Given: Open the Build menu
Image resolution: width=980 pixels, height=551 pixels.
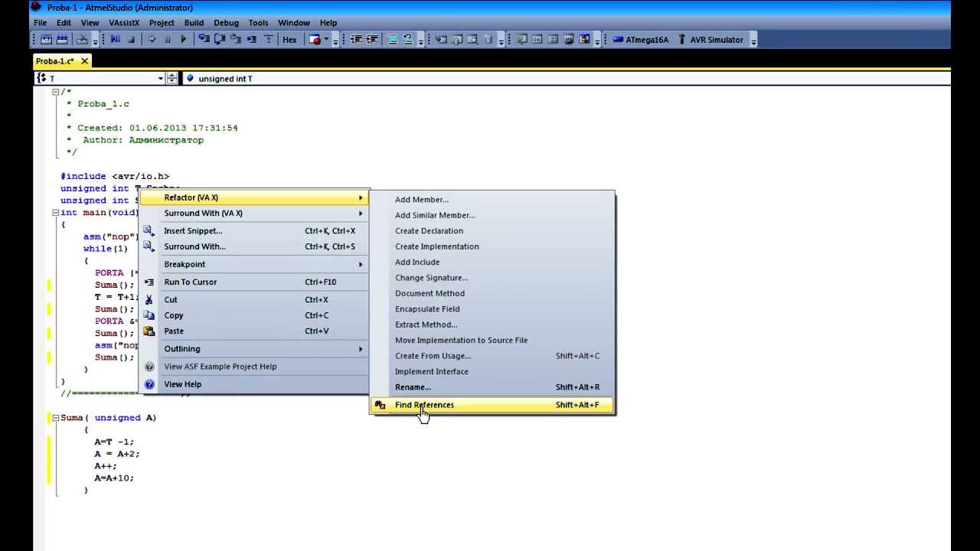Looking at the screenshot, I should point(194,23).
